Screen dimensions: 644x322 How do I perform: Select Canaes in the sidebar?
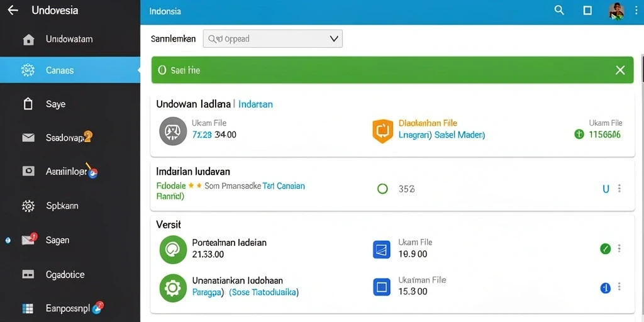tap(70, 70)
